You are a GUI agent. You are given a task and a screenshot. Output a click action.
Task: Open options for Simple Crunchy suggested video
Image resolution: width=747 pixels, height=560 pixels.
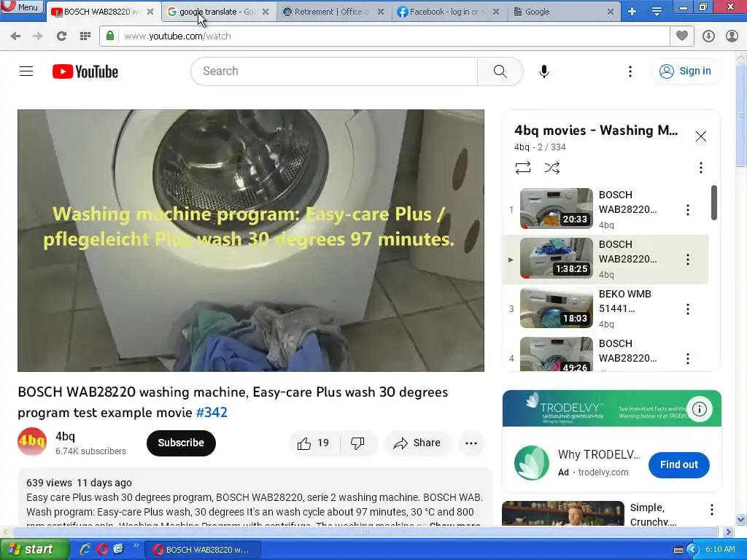[712, 510]
